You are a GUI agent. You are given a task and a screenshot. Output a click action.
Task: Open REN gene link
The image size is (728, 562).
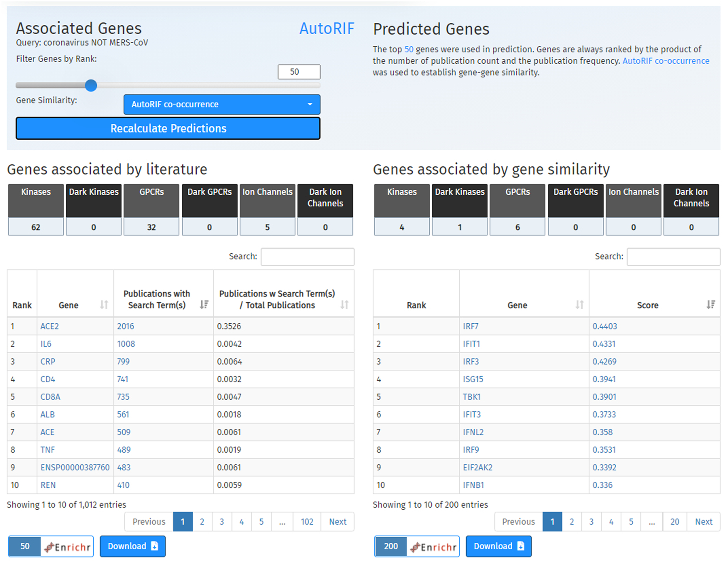click(x=48, y=485)
